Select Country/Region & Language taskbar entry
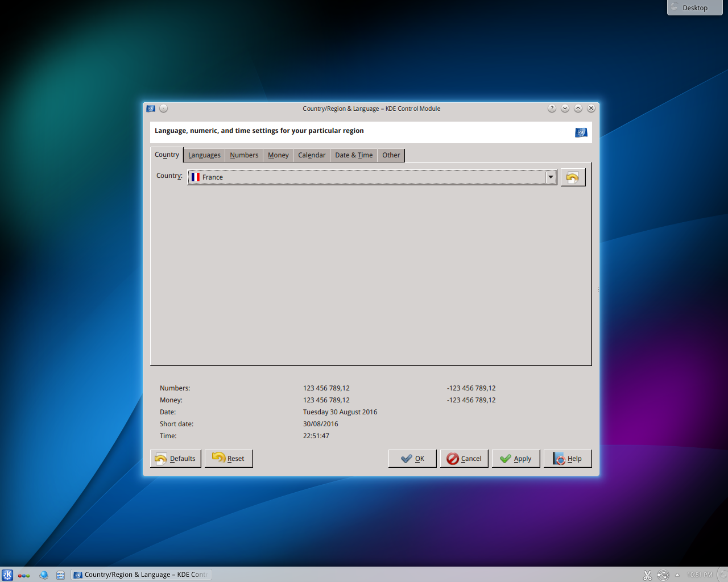 click(x=141, y=575)
